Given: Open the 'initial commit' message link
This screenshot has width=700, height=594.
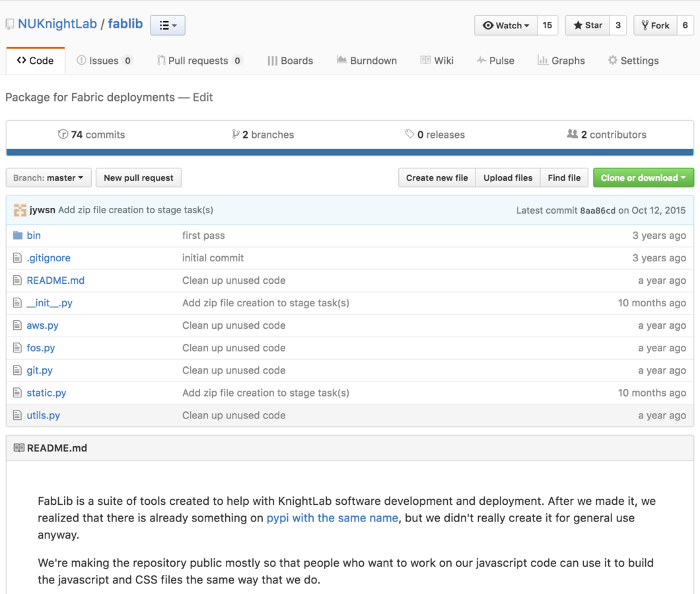Looking at the screenshot, I should tap(213, 258).
